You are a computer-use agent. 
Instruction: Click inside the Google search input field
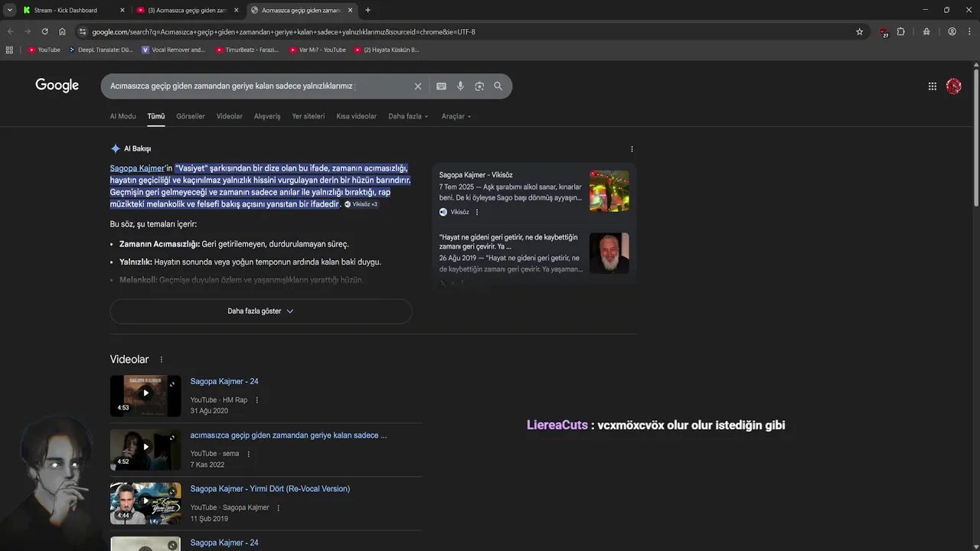point(256,86)
